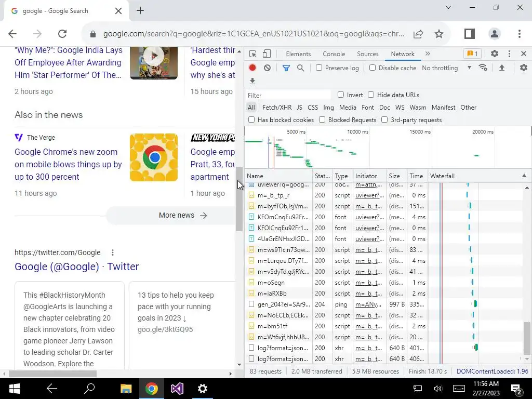Go back to the previous page
Image resolution: width=532 pixels, height=399 pixels.
[12, 34]
